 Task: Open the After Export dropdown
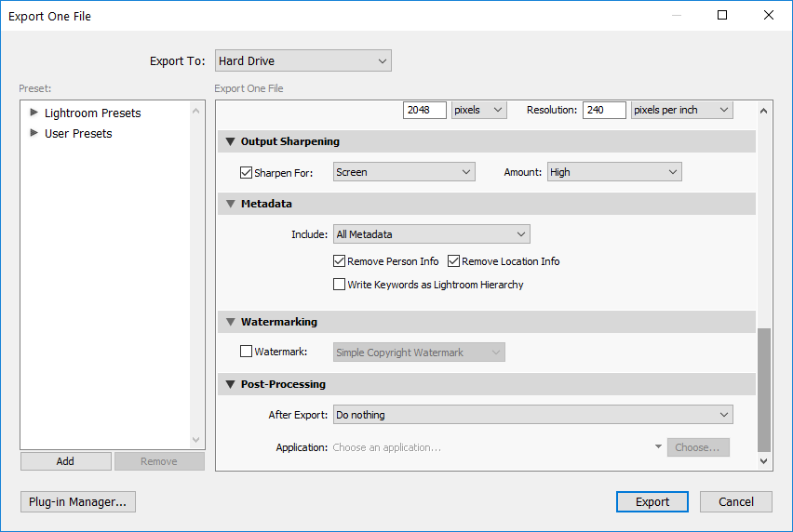click(532, 415)
